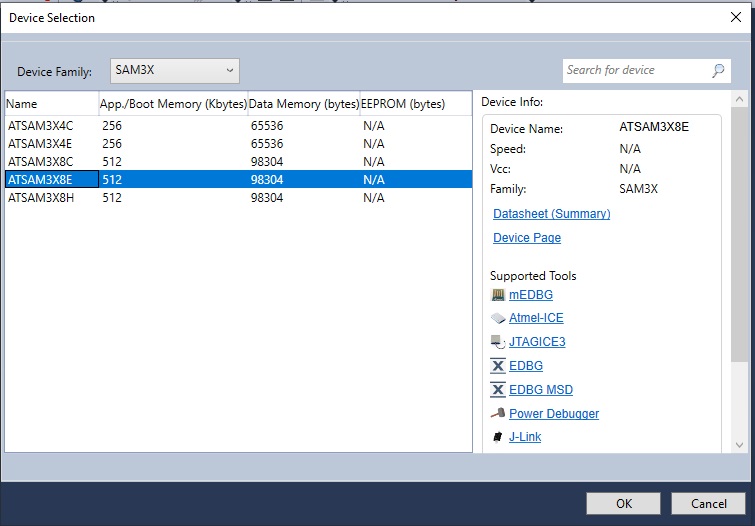Sort by App./Boot Memory column header
The image size is (755, 526).
pos(172,103)
